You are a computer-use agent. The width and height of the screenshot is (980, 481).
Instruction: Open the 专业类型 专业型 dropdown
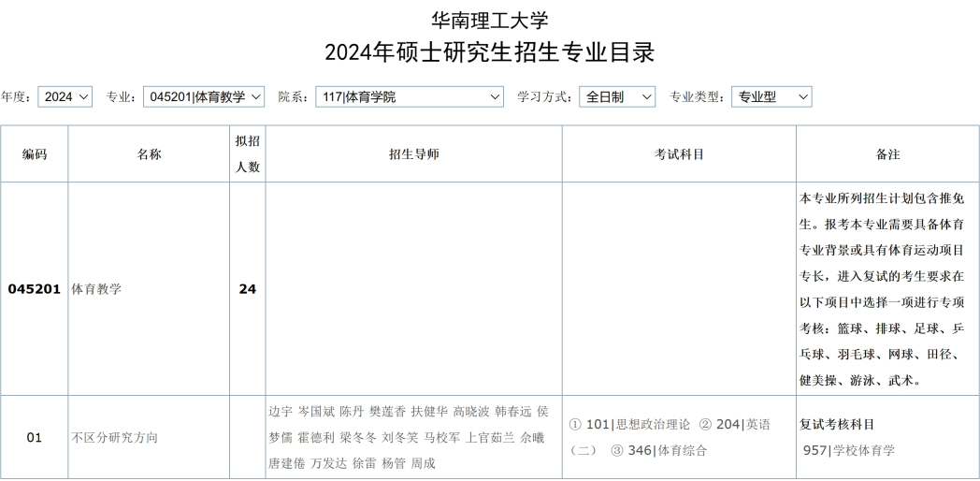click(771, 97)
